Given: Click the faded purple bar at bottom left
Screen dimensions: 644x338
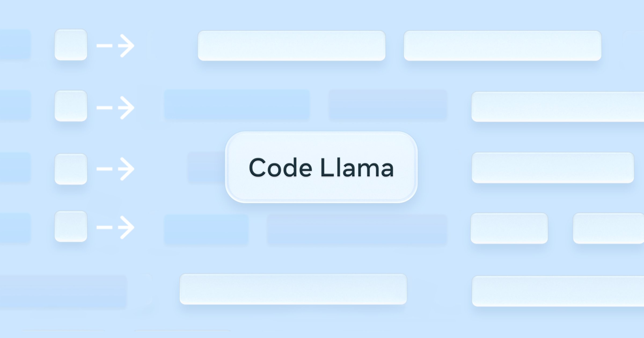Looking at the screenshot, I should pyautogui.click(x=63, y=291).
